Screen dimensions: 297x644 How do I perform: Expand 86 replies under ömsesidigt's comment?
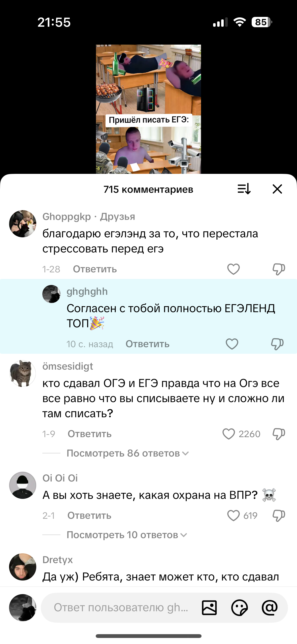[127, 454]
